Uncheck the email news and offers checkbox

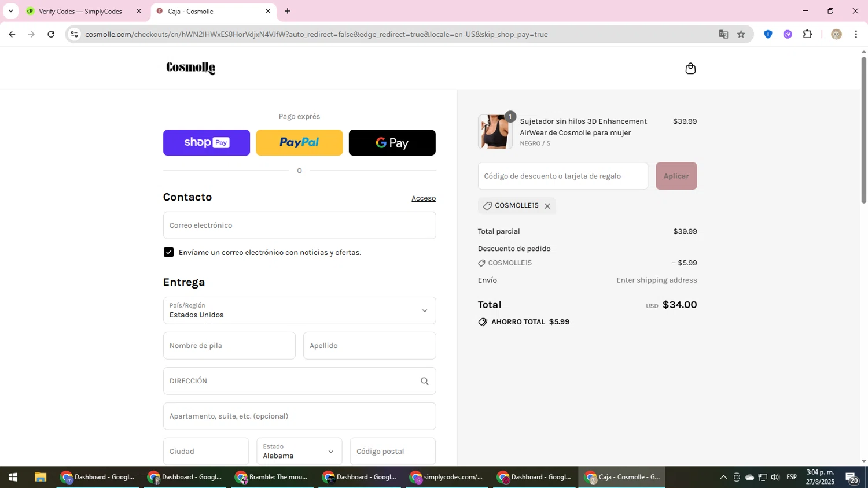(168, 252)
